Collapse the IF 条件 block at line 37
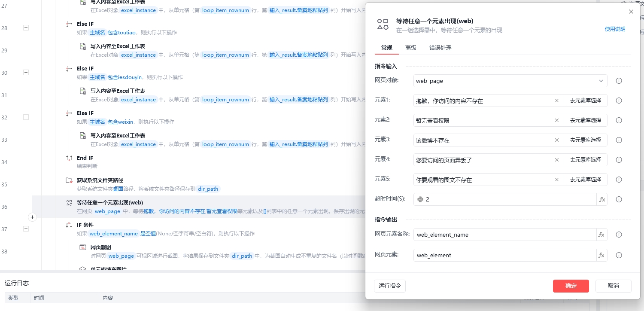 tap(26, 229)
